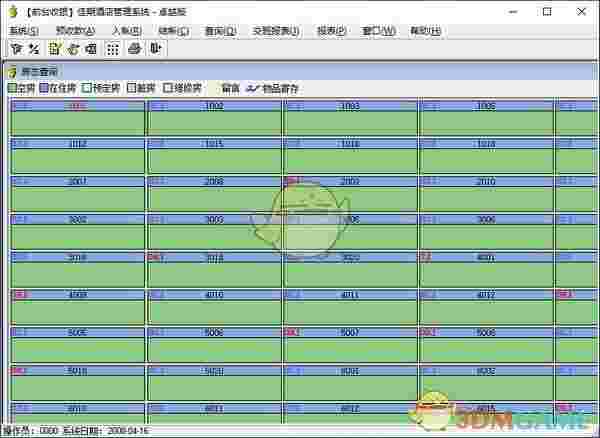This screenshot has width=600, height=438.
Task: Select room 1018 card
Action: (x=486, y=155)
